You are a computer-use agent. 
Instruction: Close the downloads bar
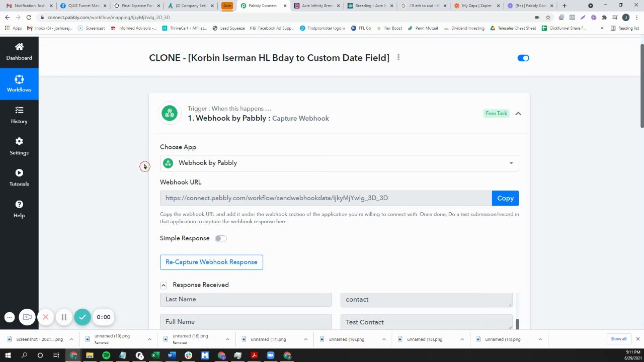click(637, 339)
